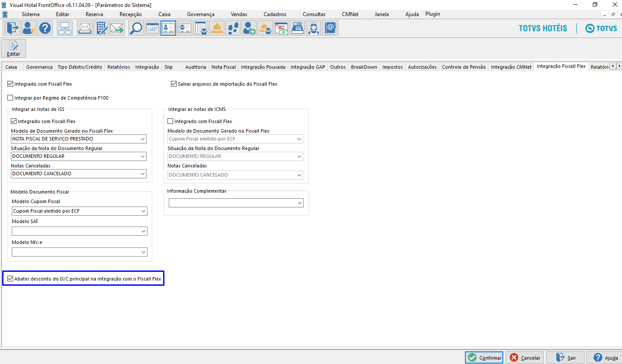Open ICMS Situação da Nota dropdown
The height and width of the screenshot is (364, 622).
tap(235, 157)
